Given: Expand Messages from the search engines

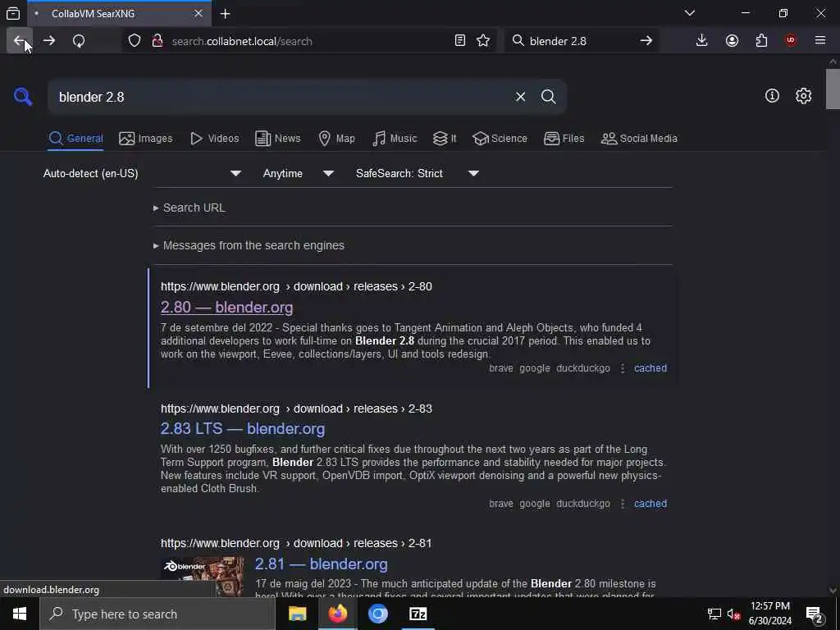Looking at the screenshot, I should point(249,246).
